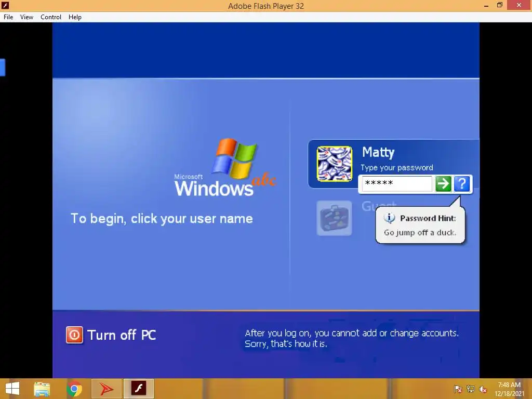Click 'To begin, click your user name' text
This screenshot has width=532, height=399.
pos(162,219)
